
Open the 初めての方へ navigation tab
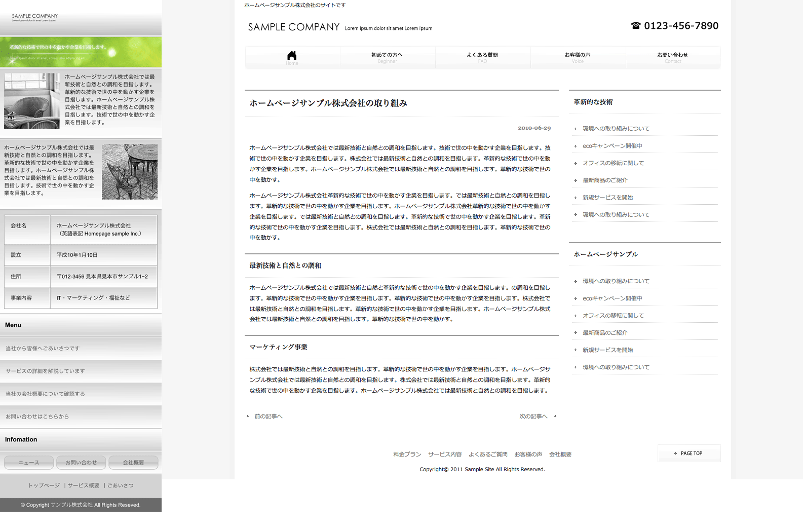tap(387, 57)
